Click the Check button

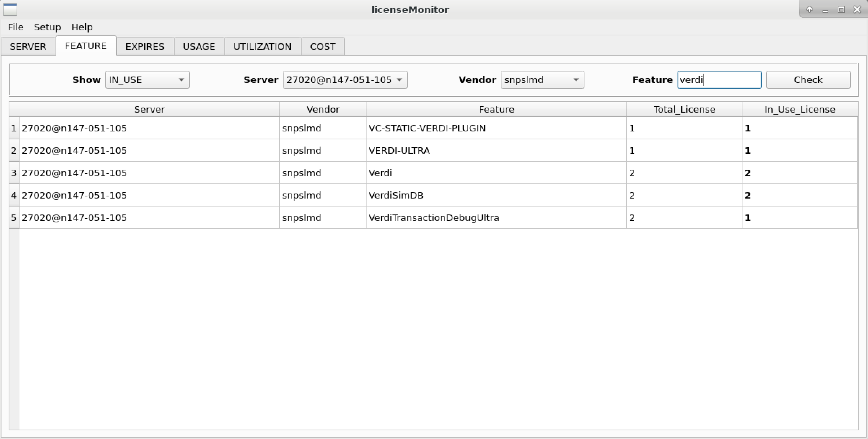tap(808, 80)
